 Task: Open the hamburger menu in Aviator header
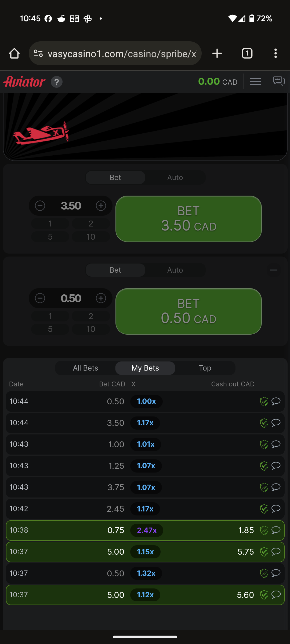coord(255,81)
